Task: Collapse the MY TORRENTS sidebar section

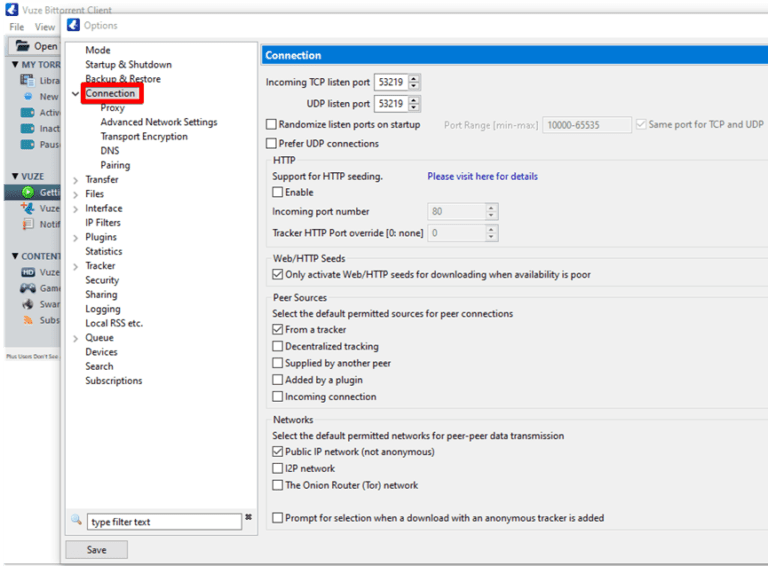Action: point(15,64)
